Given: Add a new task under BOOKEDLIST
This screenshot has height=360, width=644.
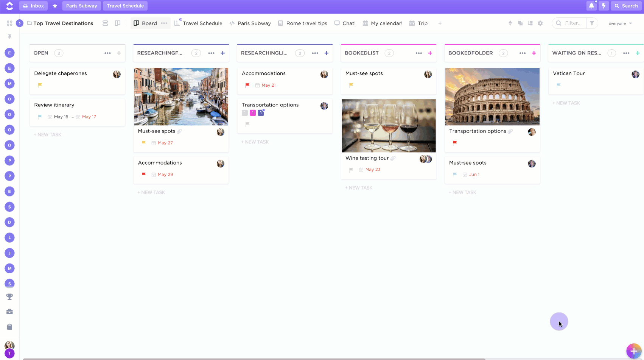Looking at the screenshot, I should coord(358,187).
